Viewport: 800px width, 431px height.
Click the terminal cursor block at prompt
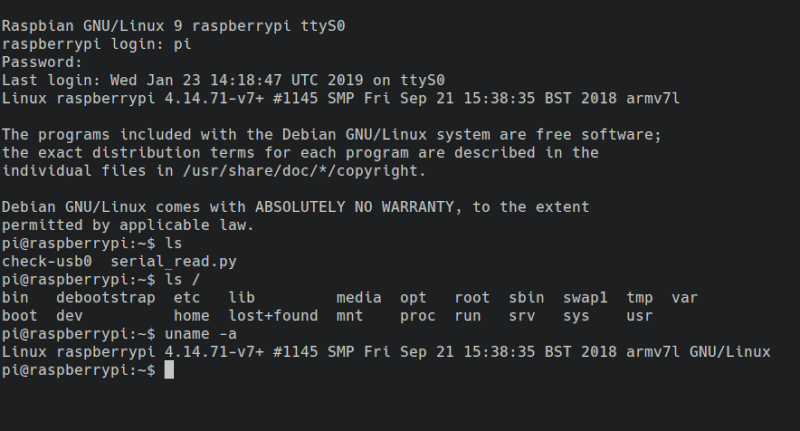tap(169, 370)
